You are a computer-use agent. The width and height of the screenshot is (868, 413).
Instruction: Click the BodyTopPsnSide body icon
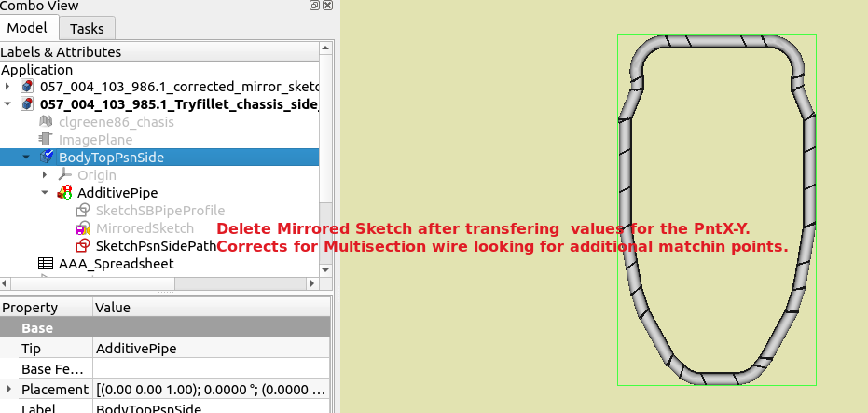click(x=48, y=158)
